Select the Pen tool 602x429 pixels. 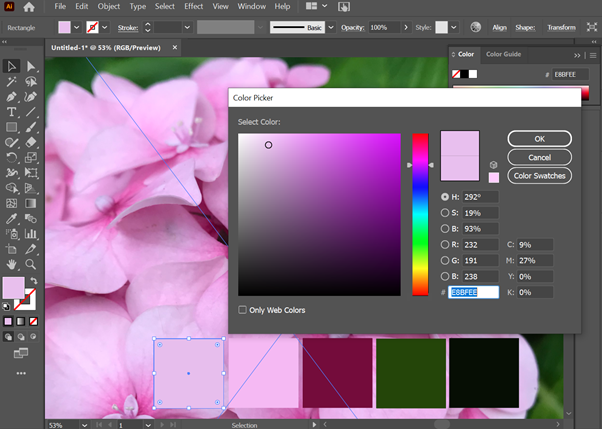[12, 97]
